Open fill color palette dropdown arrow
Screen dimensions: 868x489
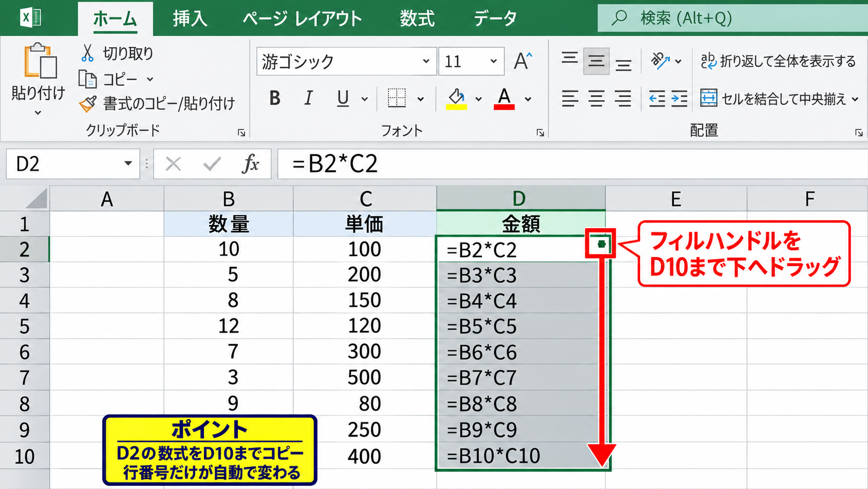coord(478,99)
